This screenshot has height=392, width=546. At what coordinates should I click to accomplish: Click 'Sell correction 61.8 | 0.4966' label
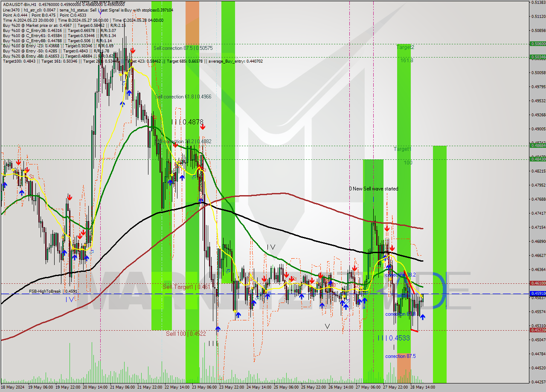tap(183, 97)
